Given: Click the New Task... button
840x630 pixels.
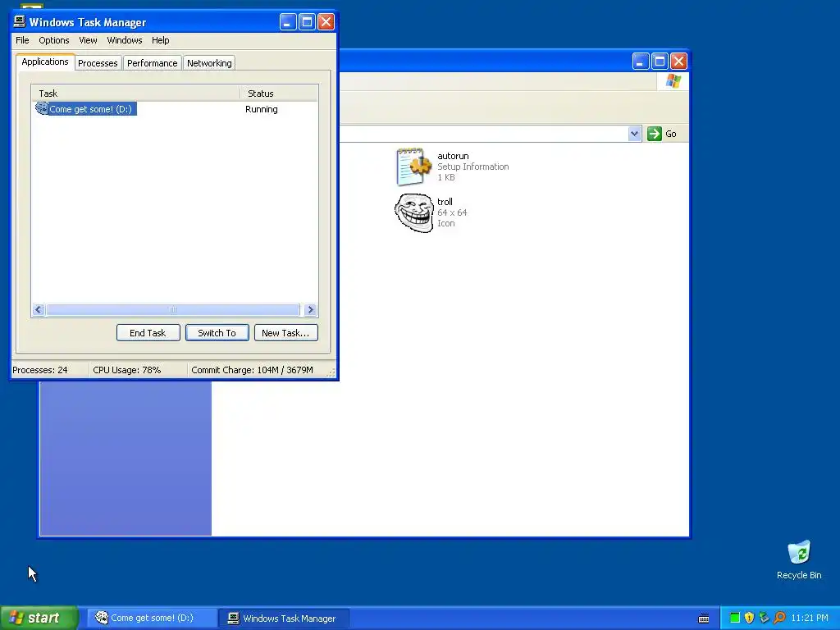Looking at the screenshot, I should tap(285, 333).
